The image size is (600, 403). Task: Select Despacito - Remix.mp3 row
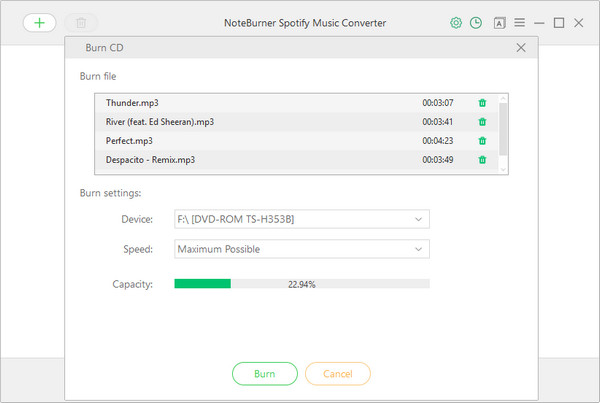click(x=297, y=160)
